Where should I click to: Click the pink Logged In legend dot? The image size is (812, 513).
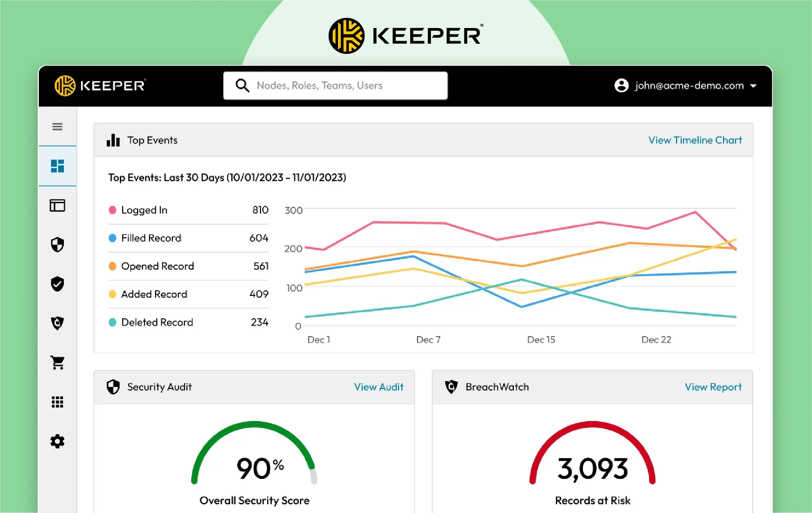point(112,210)
